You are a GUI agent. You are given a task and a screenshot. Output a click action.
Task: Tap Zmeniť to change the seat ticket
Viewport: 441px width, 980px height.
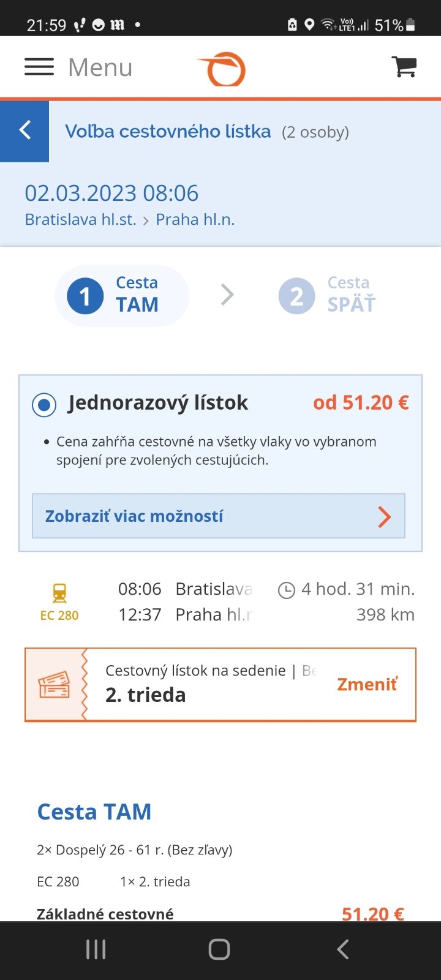(x=367, y=684)
